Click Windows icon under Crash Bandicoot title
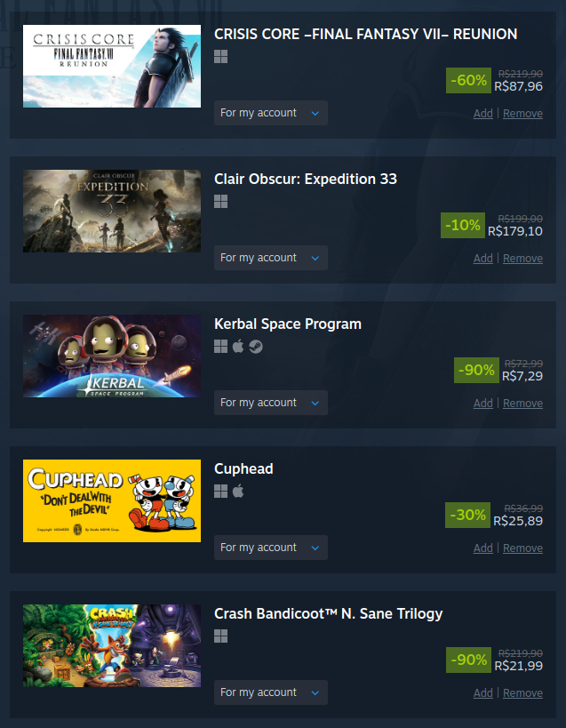The width and height of the screenshot is (566, 728). click(x=221, y=636)
